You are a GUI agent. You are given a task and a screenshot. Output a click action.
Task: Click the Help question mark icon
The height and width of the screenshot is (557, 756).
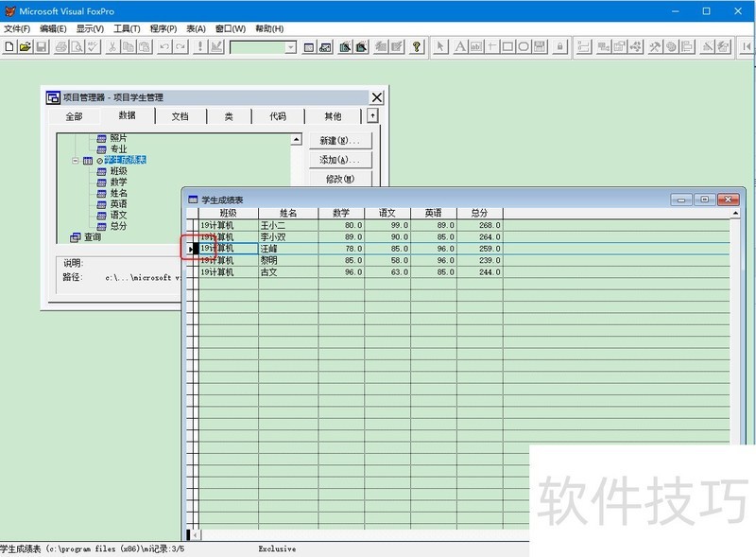click(418, 46)
